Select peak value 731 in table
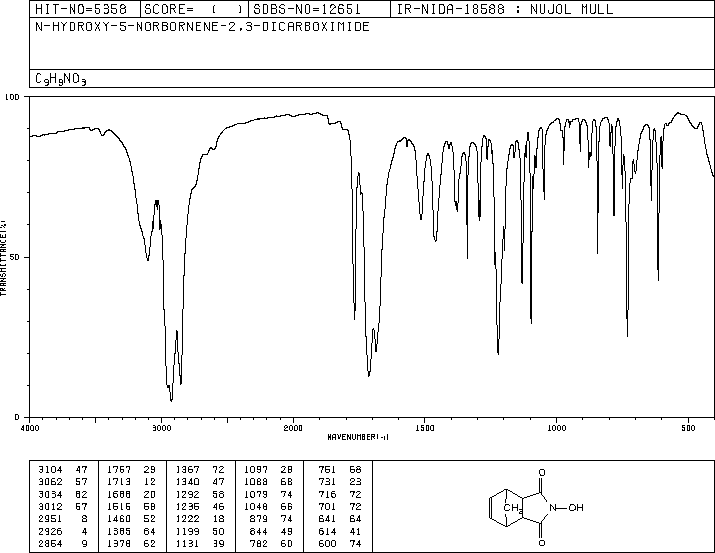This screenshot has height=553, width=715. 327,482
